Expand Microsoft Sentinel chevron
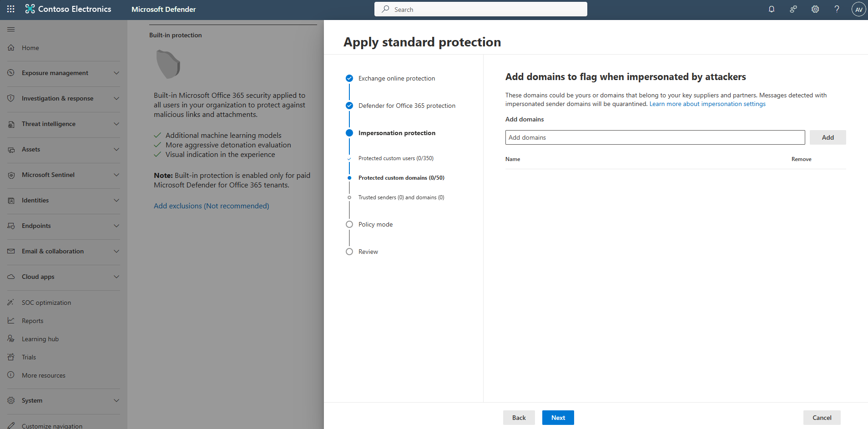 [116, 175]
